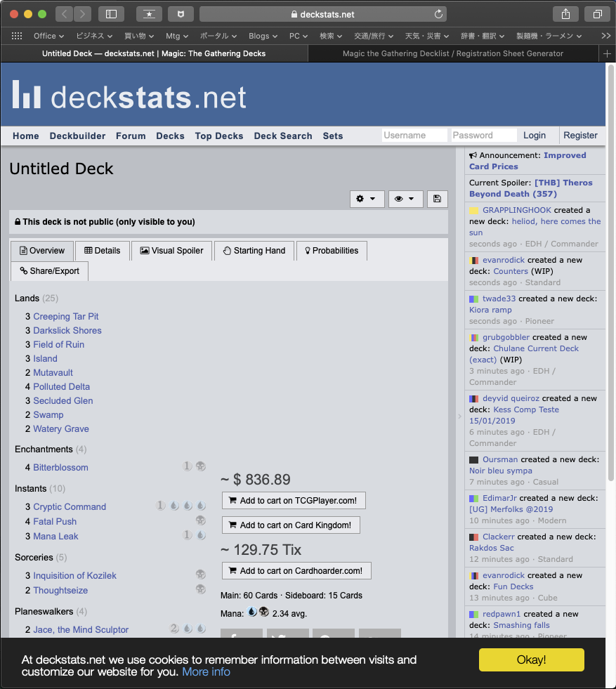Click Add to cart on Cardhoarder.com
Viewport: 616px width, 689px height.
(296, 571)
